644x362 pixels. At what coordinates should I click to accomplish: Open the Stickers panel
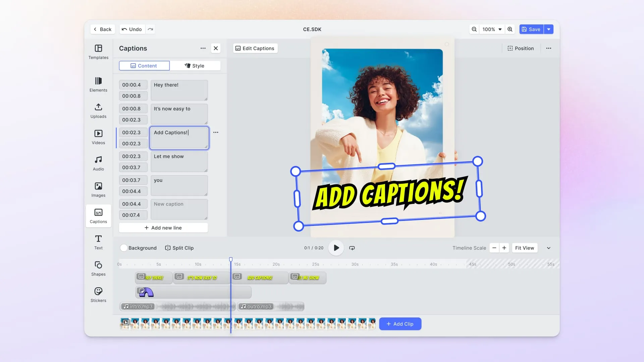pyautogui.click(x=98, y=295)
